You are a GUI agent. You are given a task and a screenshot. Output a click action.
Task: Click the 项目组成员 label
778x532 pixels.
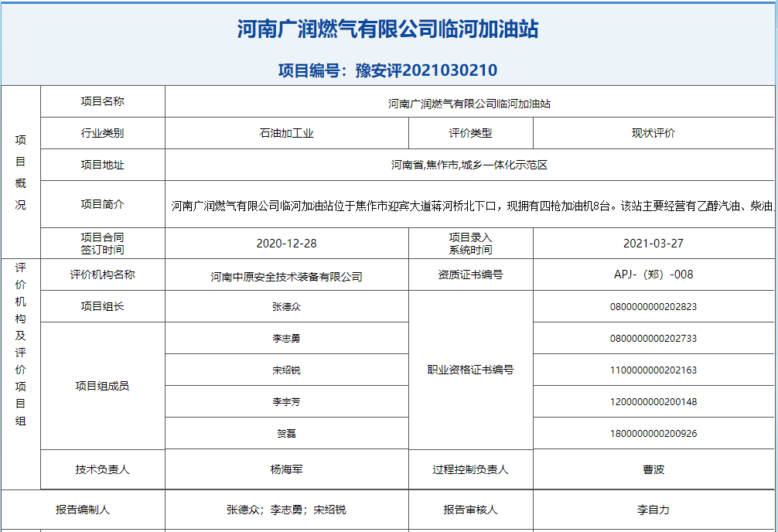pos(103,386)
